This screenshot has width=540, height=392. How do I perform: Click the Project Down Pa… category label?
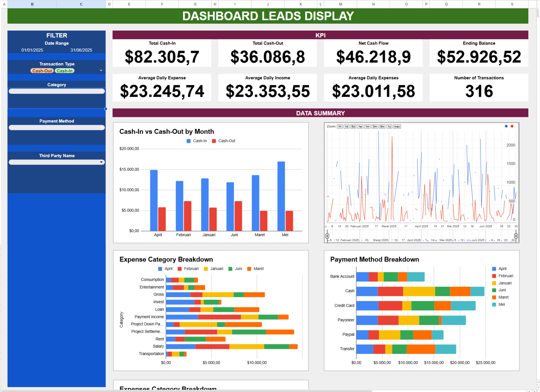pyautogui.click(x=147, y=324)
